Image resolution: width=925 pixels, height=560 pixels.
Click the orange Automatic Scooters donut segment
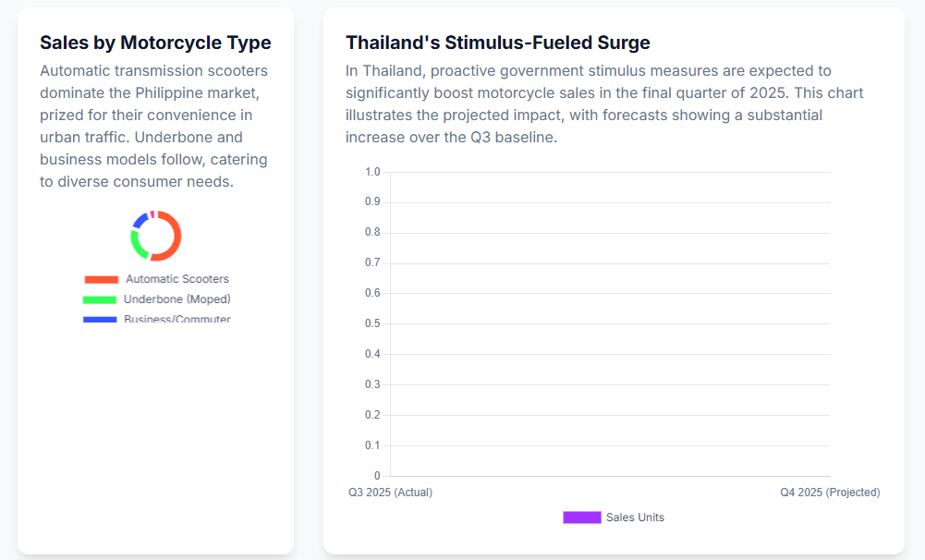[x=176, y=236]
